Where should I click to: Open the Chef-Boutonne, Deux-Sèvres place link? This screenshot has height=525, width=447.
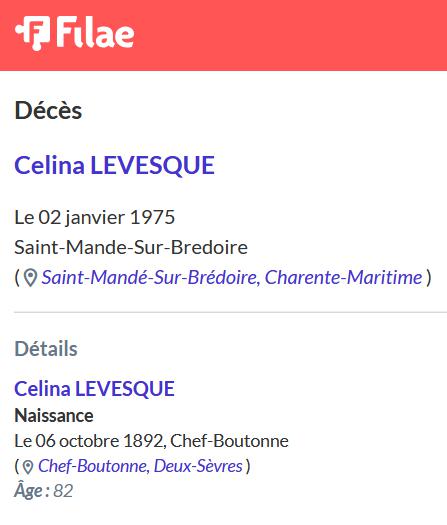(140, 466)
